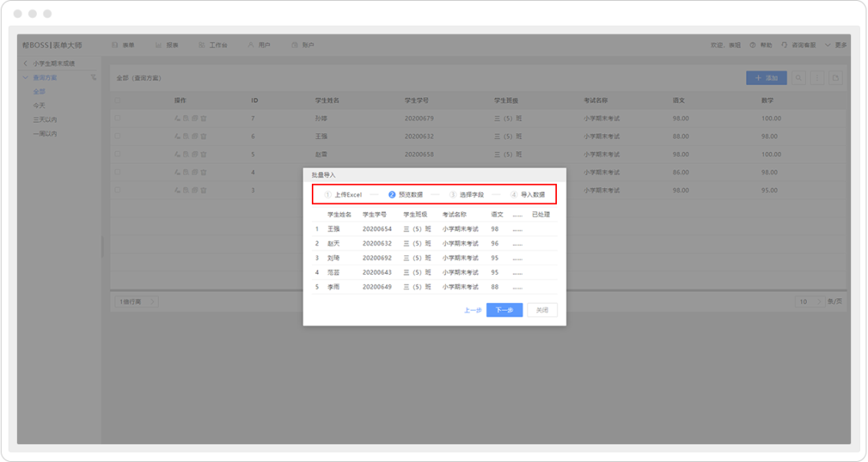This screenshot has width=868, height=462.
Task: Open the 10 条/页 page size dropdown
Action: (807, 301)
